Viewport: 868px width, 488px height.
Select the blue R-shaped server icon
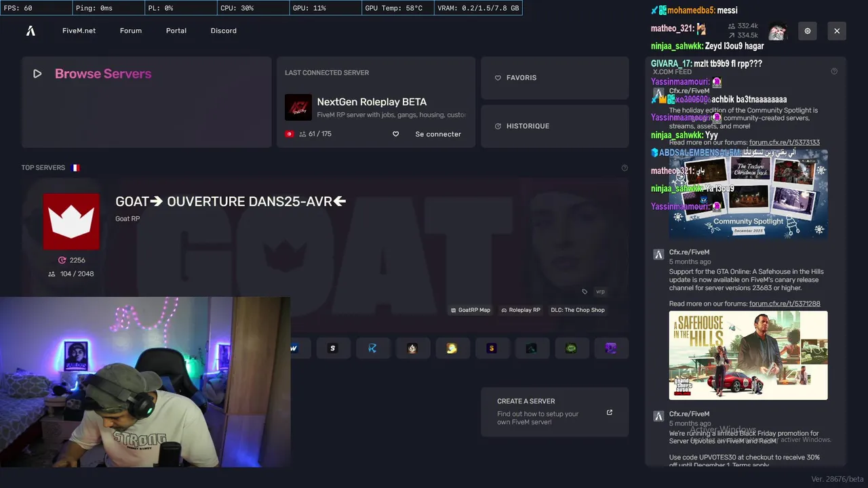click(372, 348)
